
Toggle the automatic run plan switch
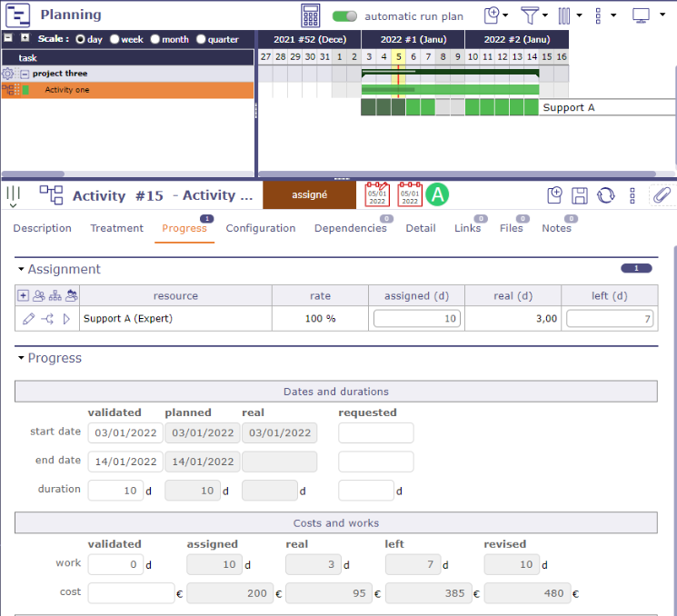(x=344, y=16)
